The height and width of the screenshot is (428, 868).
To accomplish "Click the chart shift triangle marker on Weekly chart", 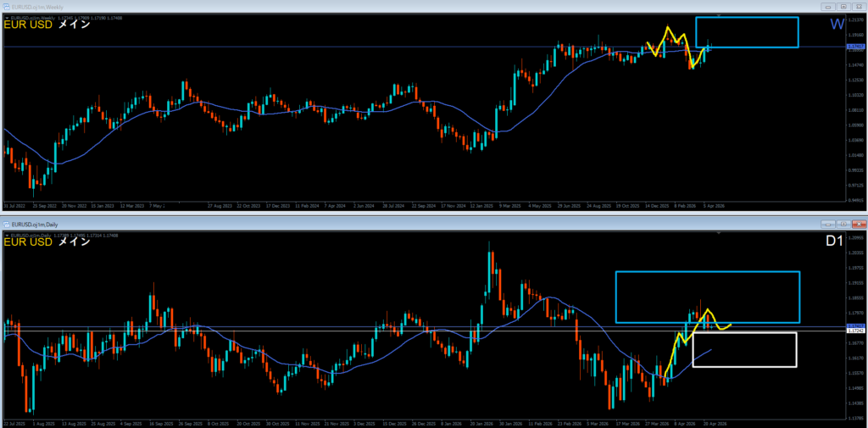I will [719, 15].
